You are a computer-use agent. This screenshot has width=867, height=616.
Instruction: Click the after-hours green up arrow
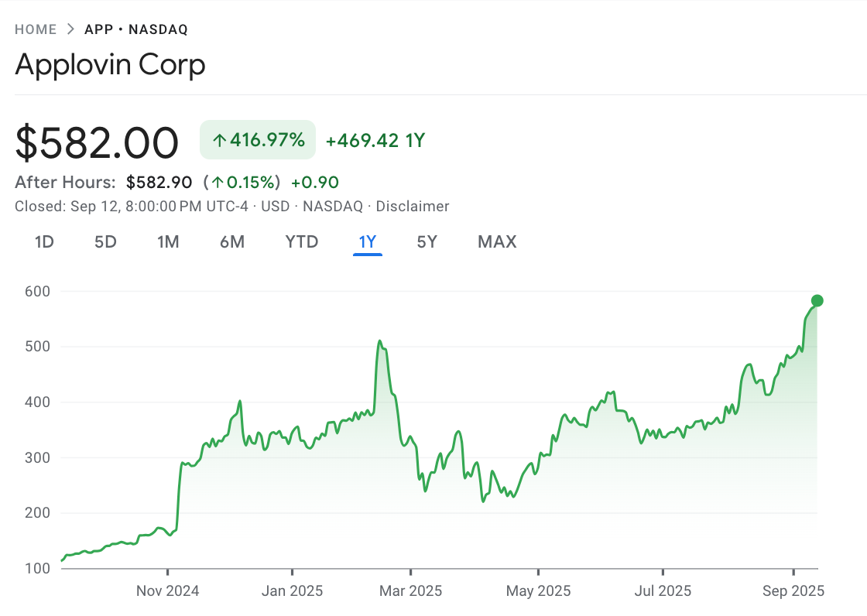click(x=218, y=182)
